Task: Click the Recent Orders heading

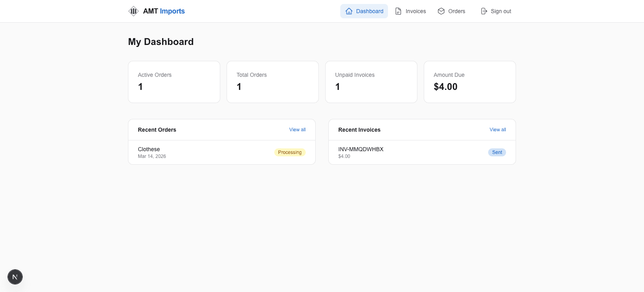Action: click(x=157, y=130)
